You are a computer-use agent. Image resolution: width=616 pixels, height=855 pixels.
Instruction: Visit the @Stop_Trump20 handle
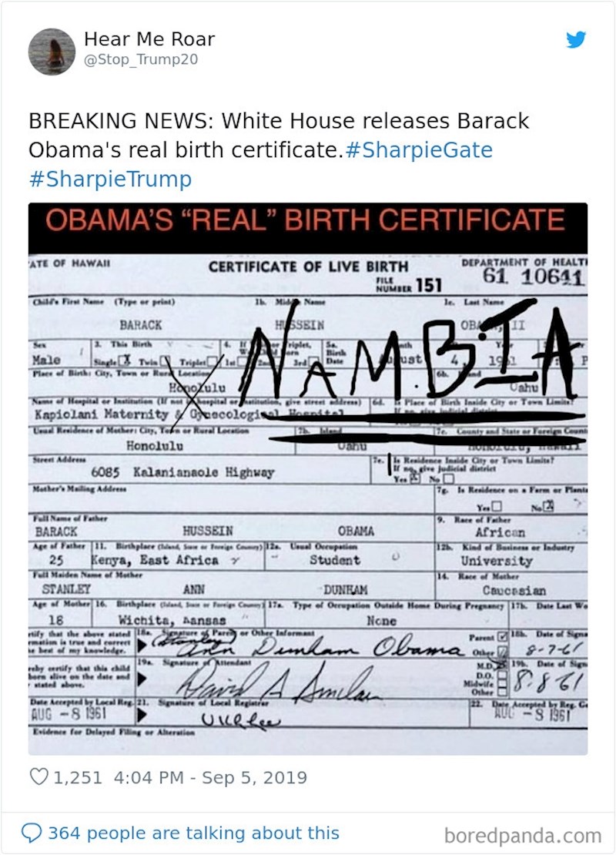click(x=141, y=61)
